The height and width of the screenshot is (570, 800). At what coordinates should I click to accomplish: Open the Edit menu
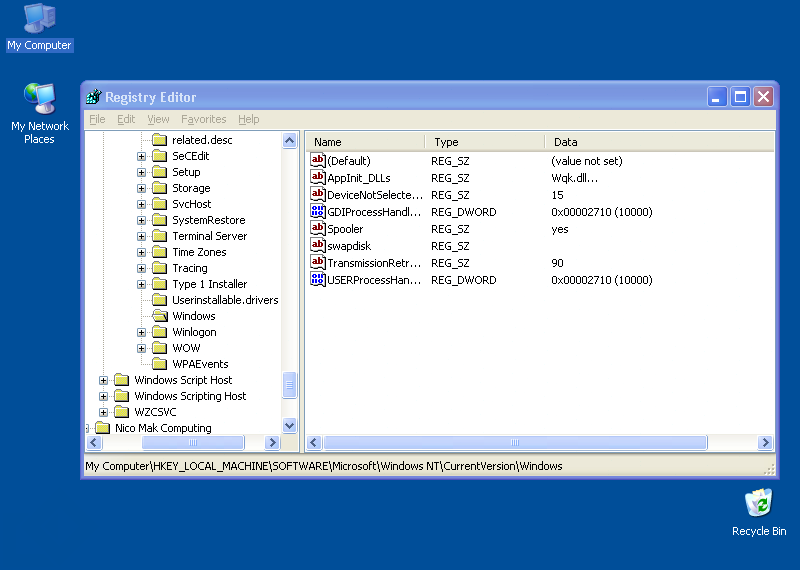(x=126, y=119)
